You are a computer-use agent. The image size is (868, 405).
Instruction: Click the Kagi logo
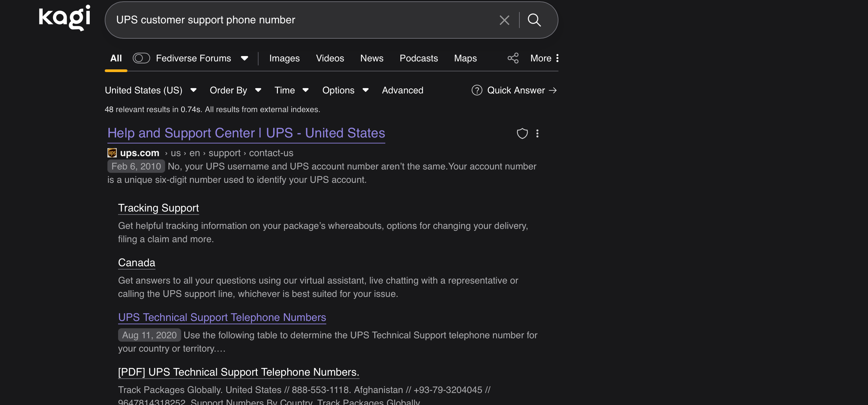pos(64,18)
